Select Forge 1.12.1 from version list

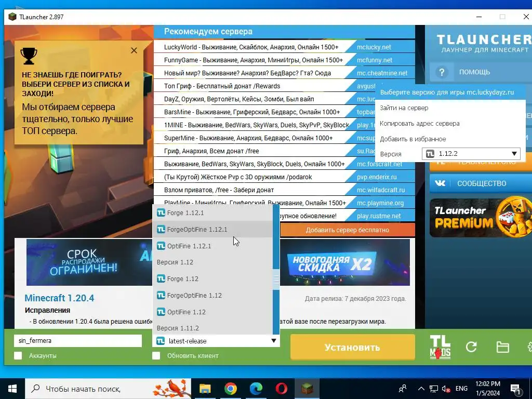tap(212, 212)
